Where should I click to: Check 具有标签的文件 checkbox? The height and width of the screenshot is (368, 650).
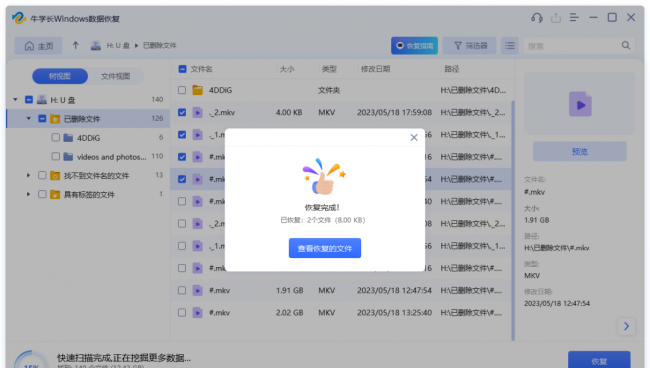(42, 194)
